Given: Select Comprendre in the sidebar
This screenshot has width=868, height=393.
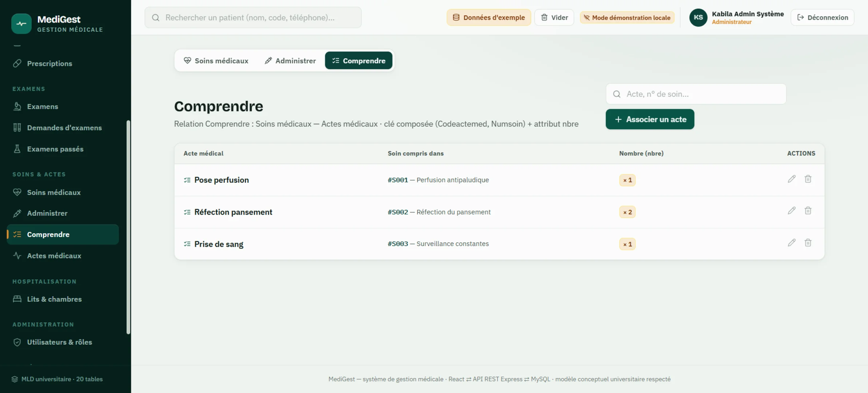Looking at the screenshot, I should point(63,234).
